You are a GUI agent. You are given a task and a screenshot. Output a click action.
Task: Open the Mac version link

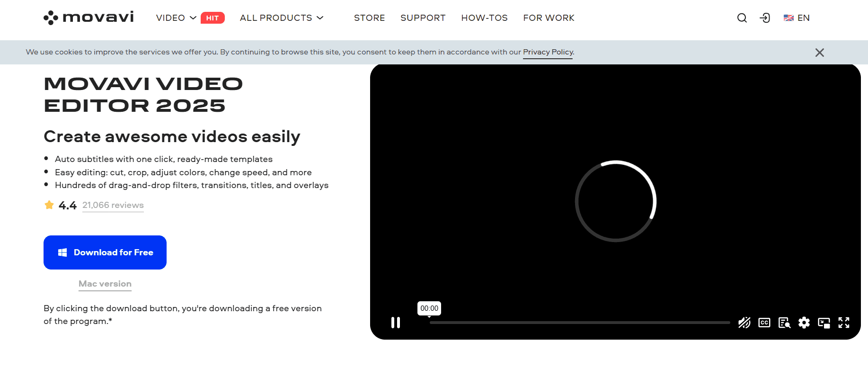click(x=105, y=284)
